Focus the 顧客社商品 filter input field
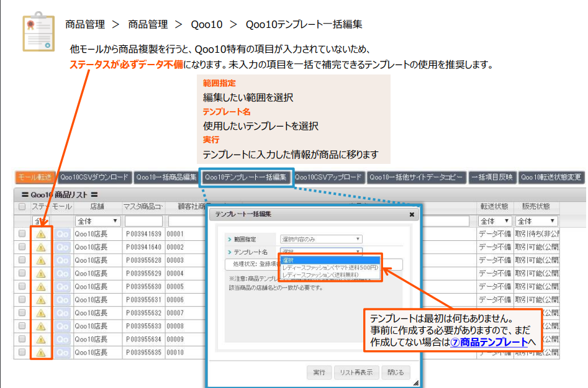This screenshot has width=588, height=388. tap(188, 221)
